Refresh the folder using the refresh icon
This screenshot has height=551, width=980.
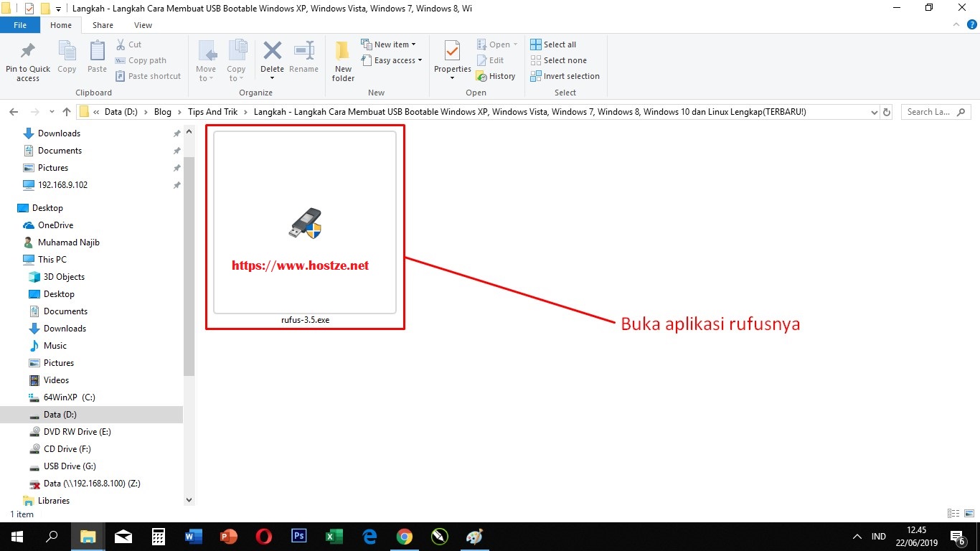887,112
